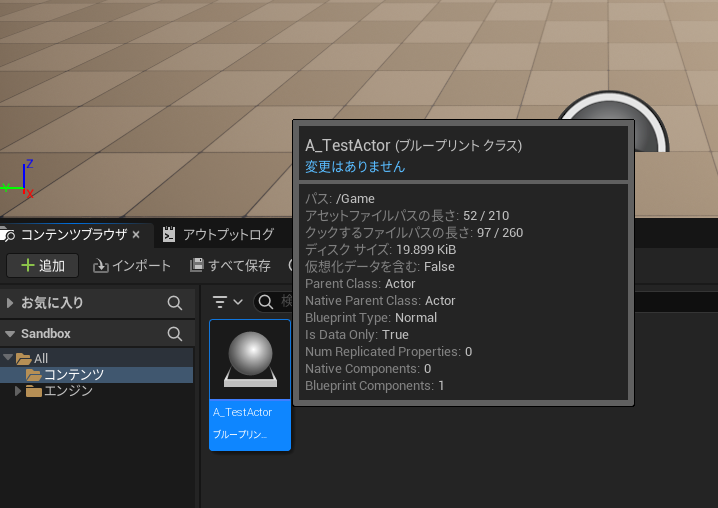The width and height of the screenshot is (718, 508).
Task: Search icon in お気に入り header
Action: pos(175,302)
